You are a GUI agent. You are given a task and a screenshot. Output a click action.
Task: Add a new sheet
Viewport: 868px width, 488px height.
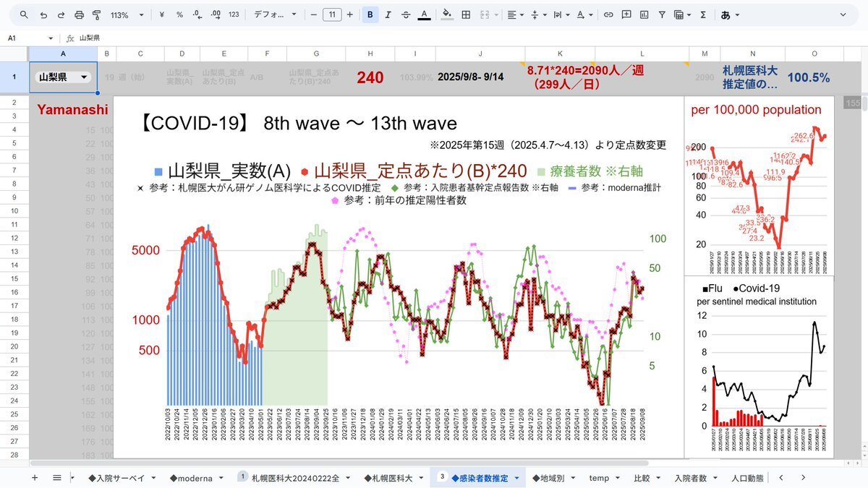coord(35,478)
